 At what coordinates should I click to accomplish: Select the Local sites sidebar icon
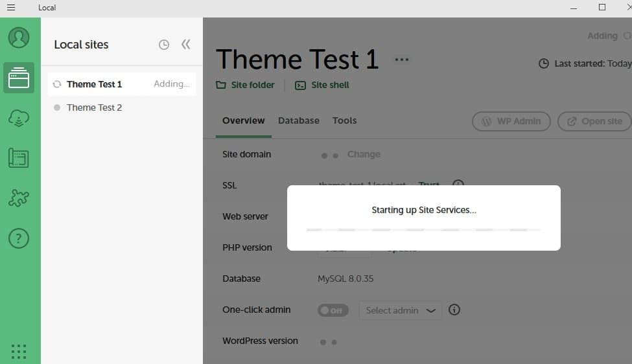(x=19, y=78)
